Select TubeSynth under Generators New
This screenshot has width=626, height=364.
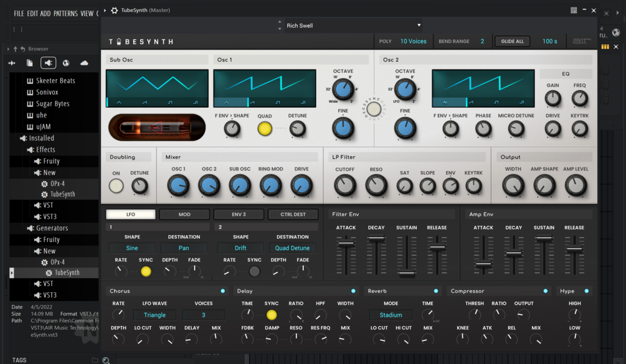(63, 273)
